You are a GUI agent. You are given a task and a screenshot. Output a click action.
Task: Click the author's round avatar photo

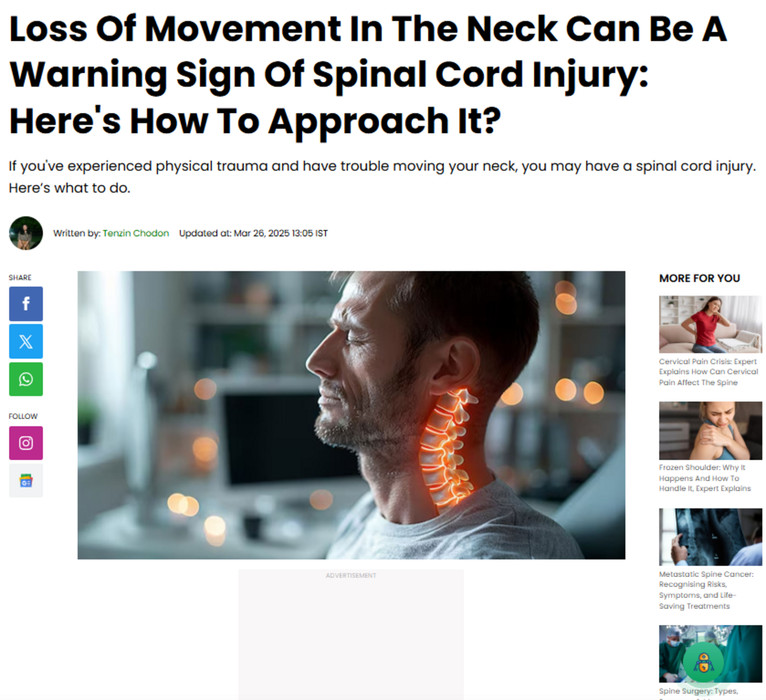click(26, 233)
